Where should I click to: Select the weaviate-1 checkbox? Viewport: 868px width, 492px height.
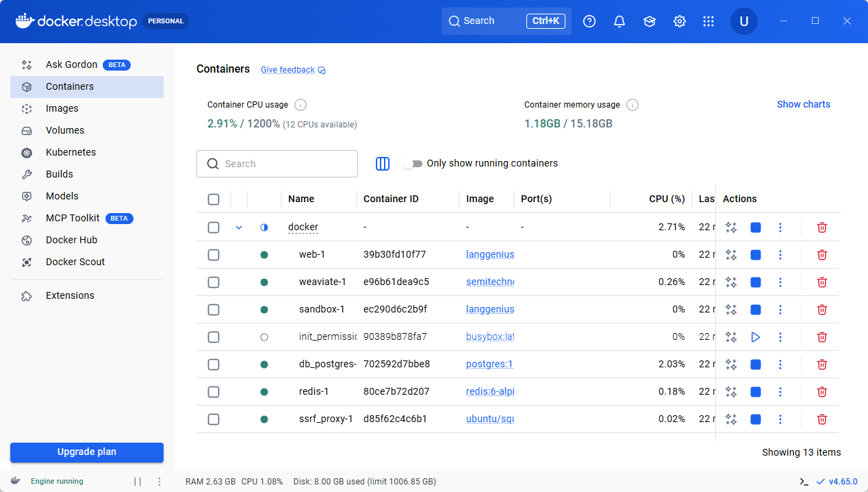(214, 282)
